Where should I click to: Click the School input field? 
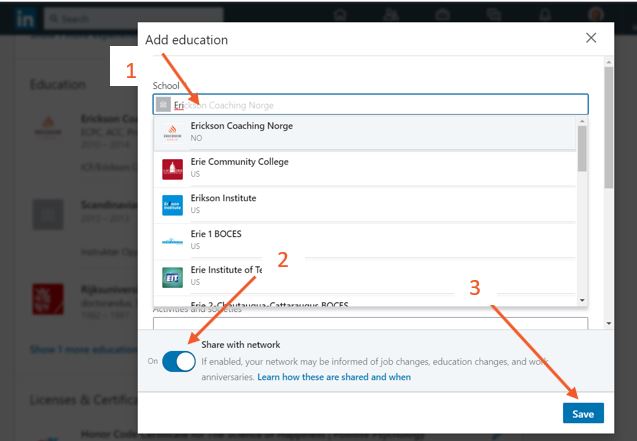370,105
